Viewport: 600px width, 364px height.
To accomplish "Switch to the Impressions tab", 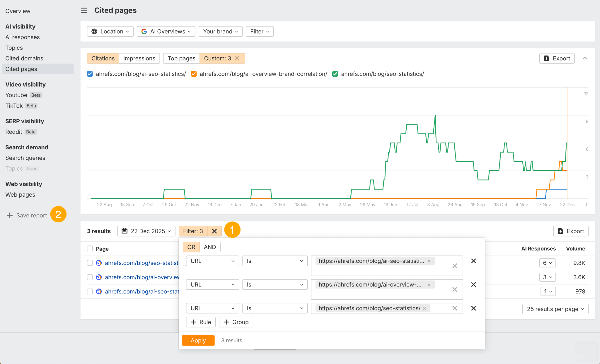I will (139, 58).
